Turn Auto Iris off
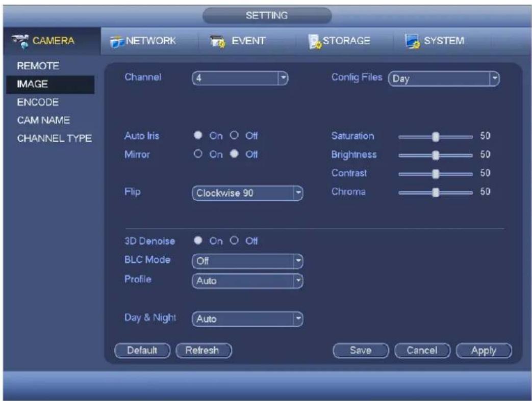This screenshot has width=532, height=401. (x=234, y=135)
